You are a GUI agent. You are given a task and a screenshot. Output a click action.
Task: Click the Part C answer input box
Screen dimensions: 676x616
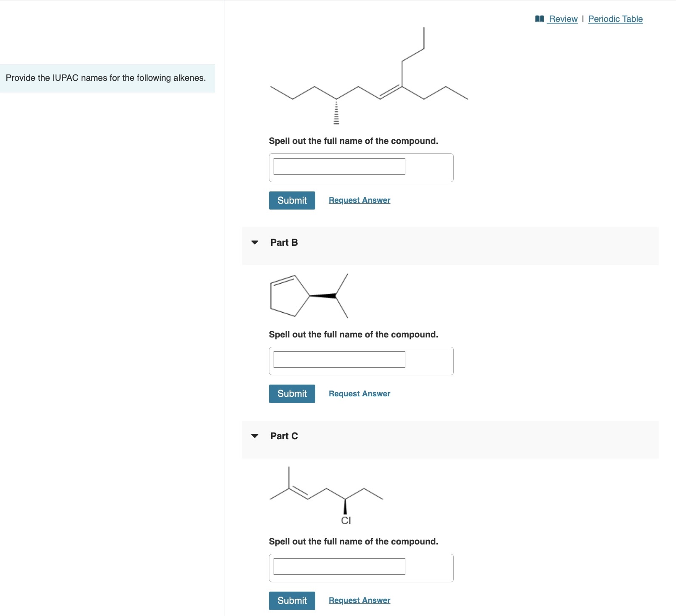[x=339, y=566]
